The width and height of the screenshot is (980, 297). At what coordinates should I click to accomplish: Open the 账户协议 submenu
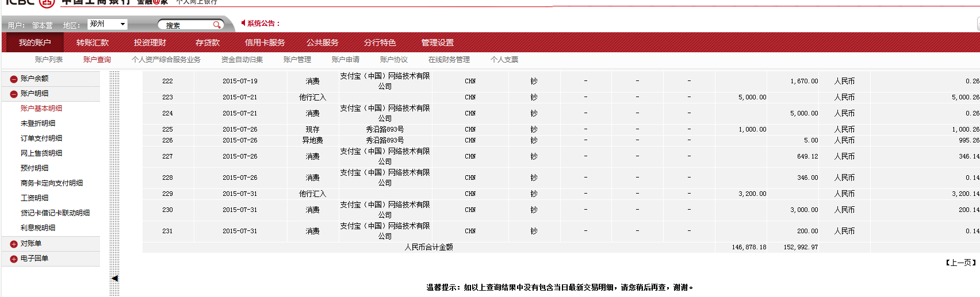[x=394, y=60]
